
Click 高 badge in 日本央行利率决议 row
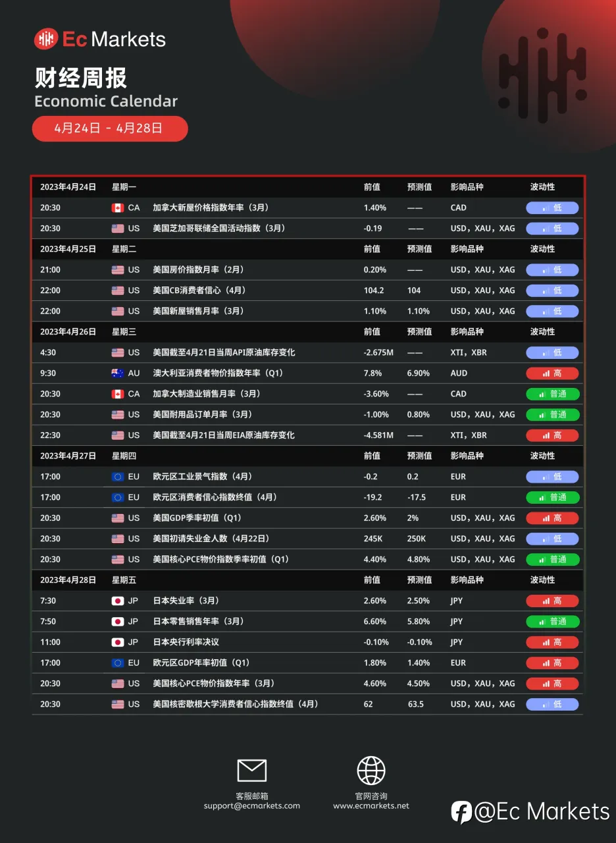pos(552,642)
